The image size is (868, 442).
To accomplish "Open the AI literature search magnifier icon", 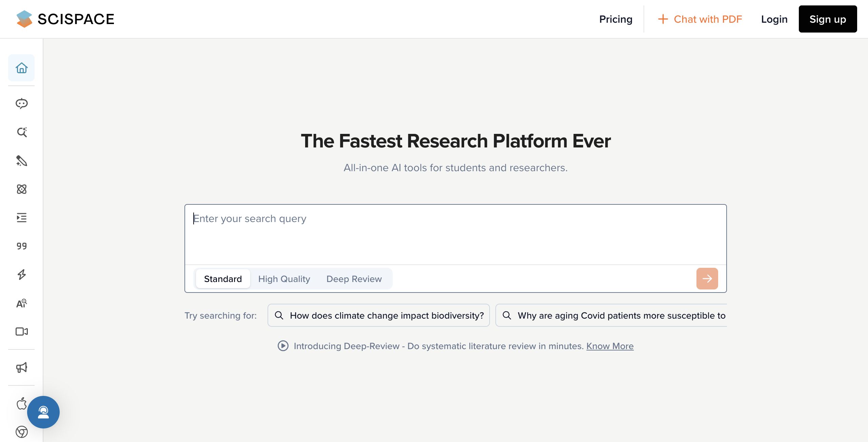I will (x=21, y=132).
